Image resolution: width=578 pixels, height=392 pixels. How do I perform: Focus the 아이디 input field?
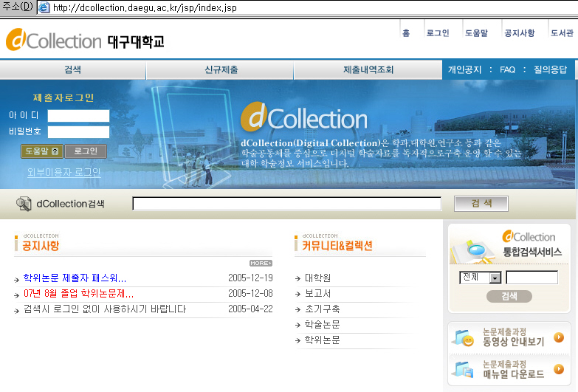coord(78,115)
